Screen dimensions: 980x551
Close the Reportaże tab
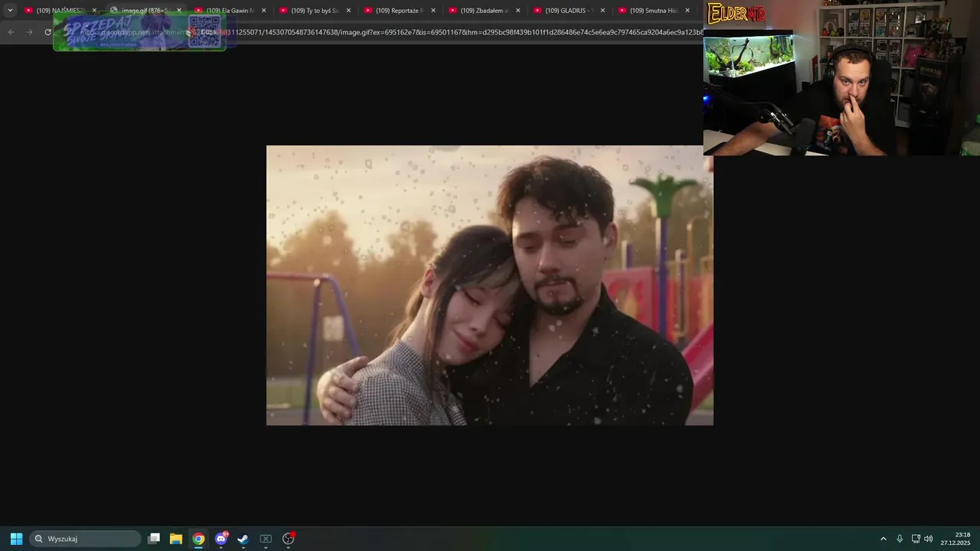click(x=433, y=11)
